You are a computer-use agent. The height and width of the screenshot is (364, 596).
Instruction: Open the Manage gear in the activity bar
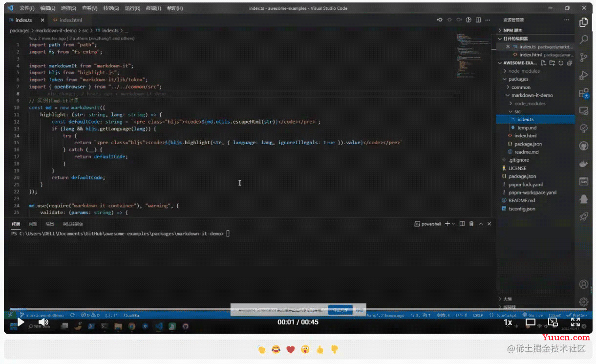pyautogui.click(x=583, y=301)
